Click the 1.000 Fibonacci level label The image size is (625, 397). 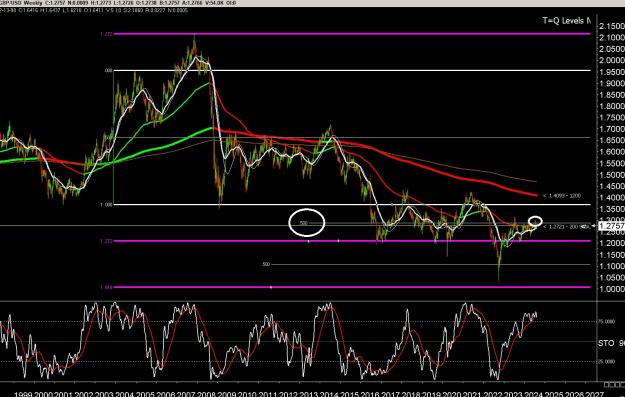[x=106, y=204]
